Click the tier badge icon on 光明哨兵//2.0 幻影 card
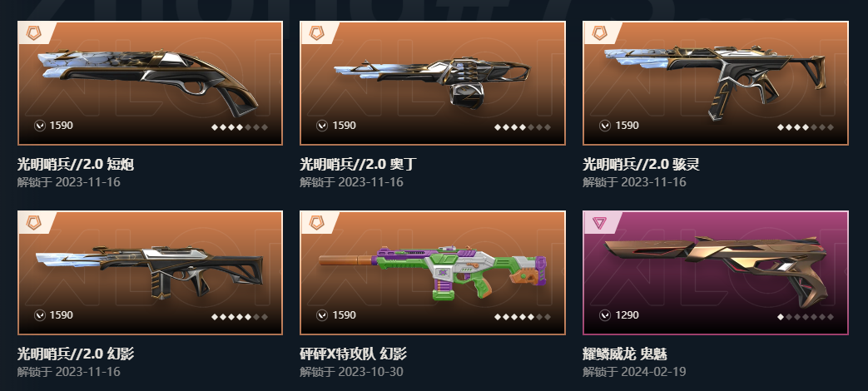Image resolution: width=868 pixels, height=391 pixels. point(34,223)
